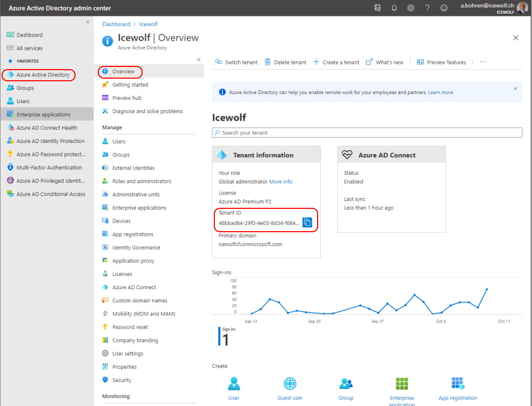This screenshot has width=532, height=406.
Task: Select Azure Active Directory in favorites
Action: pos(43,75)
